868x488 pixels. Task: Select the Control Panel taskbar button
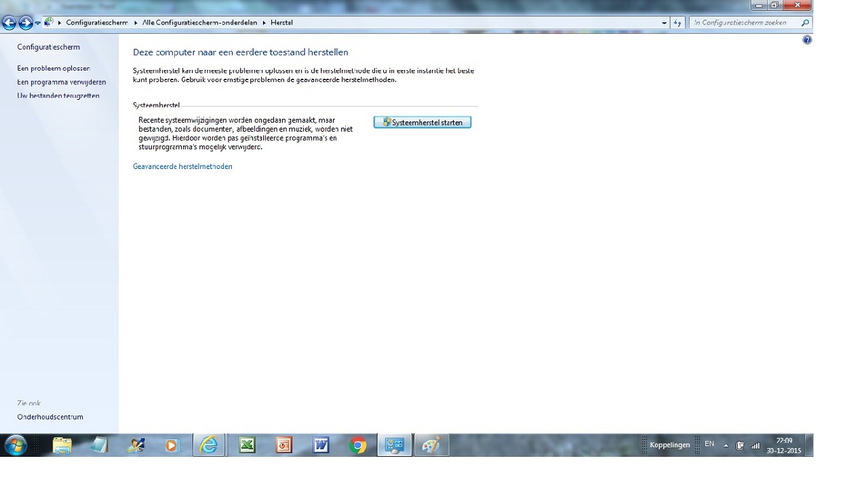395,445
